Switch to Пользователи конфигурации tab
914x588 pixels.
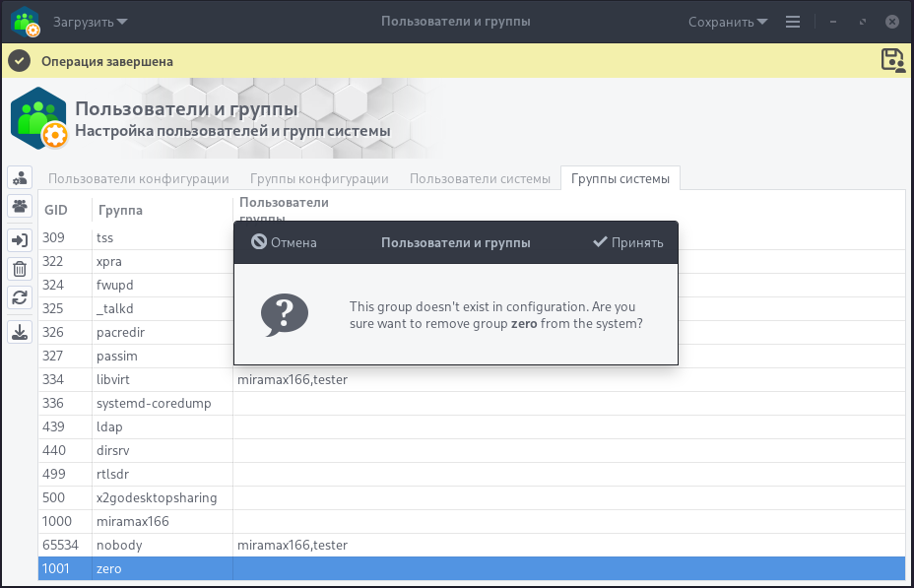coord(138,178)
